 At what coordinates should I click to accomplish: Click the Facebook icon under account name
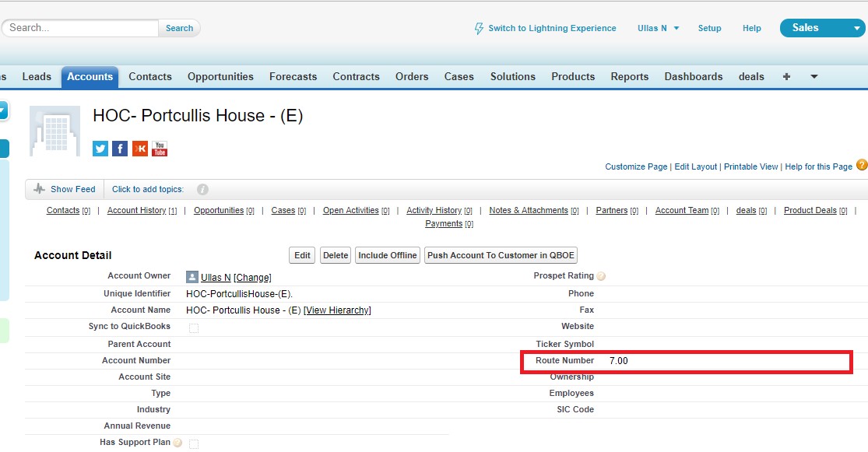point(120,149)
